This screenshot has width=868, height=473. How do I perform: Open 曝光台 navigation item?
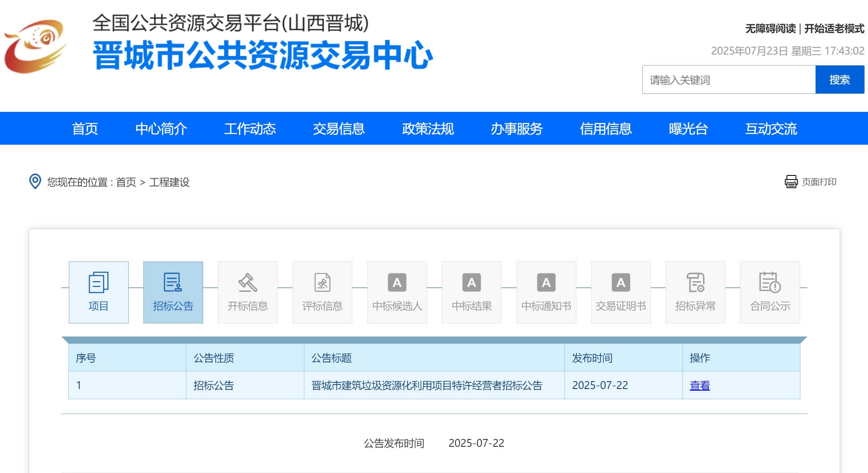pos(689,129)
